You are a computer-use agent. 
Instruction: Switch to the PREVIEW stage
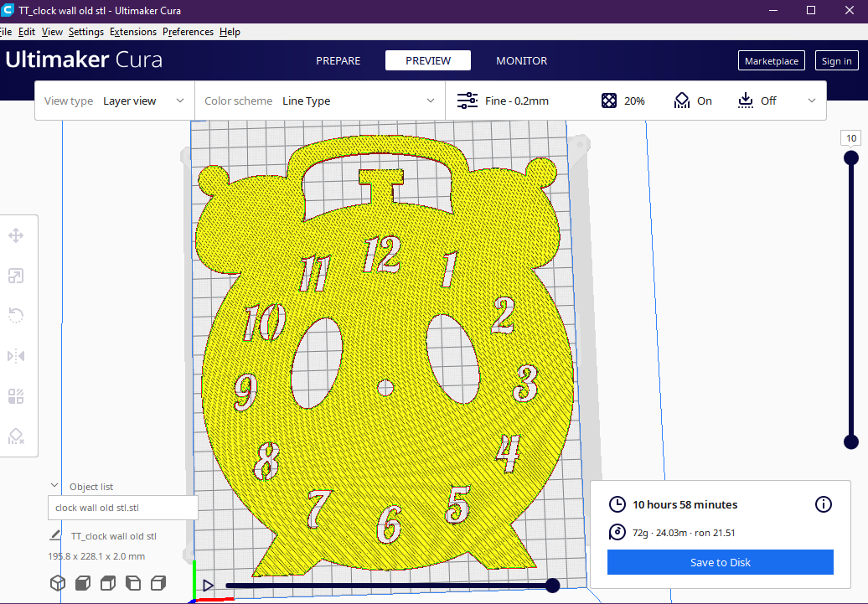click(428, 60)
